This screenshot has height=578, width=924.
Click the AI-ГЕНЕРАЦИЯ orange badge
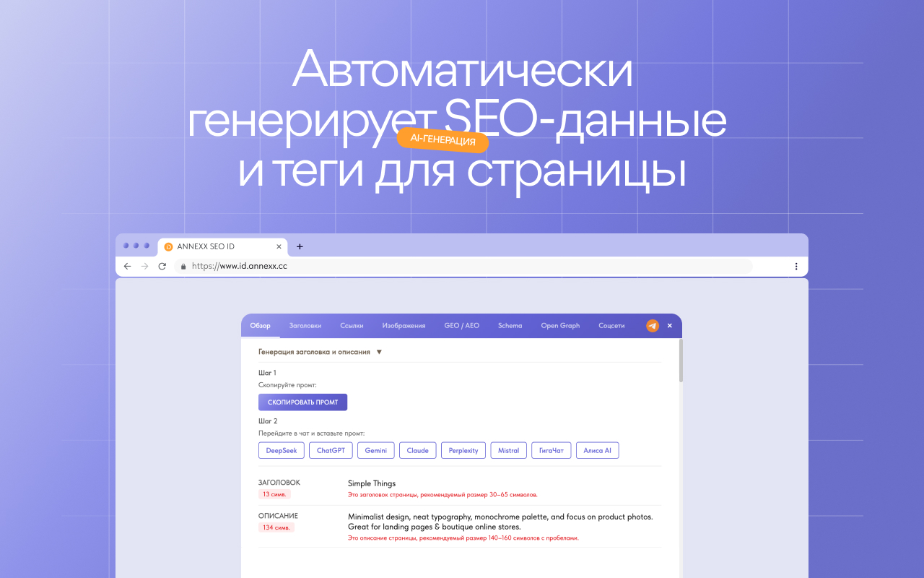(443, 141)
